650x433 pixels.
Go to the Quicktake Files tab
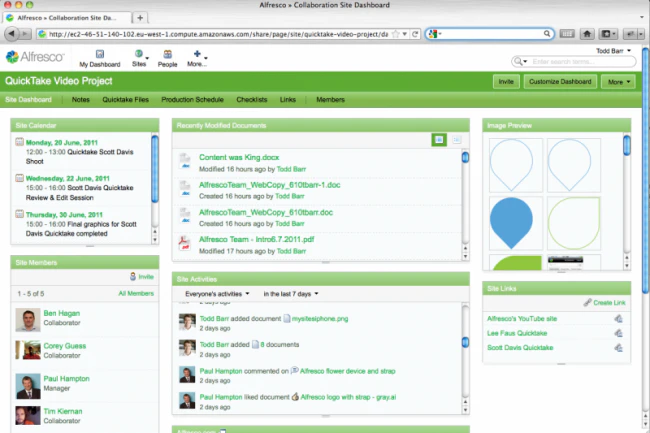pyautogui.click(x=125, y=99)
